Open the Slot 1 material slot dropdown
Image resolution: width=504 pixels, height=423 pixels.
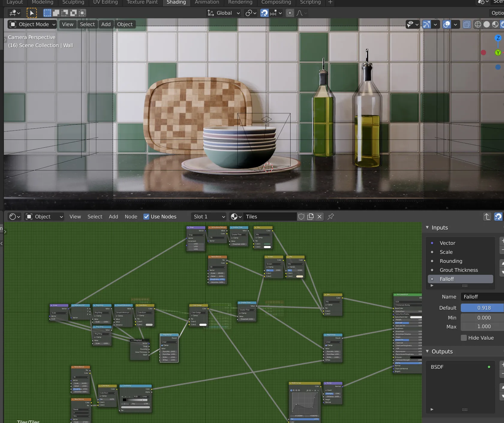click(209, 217)
